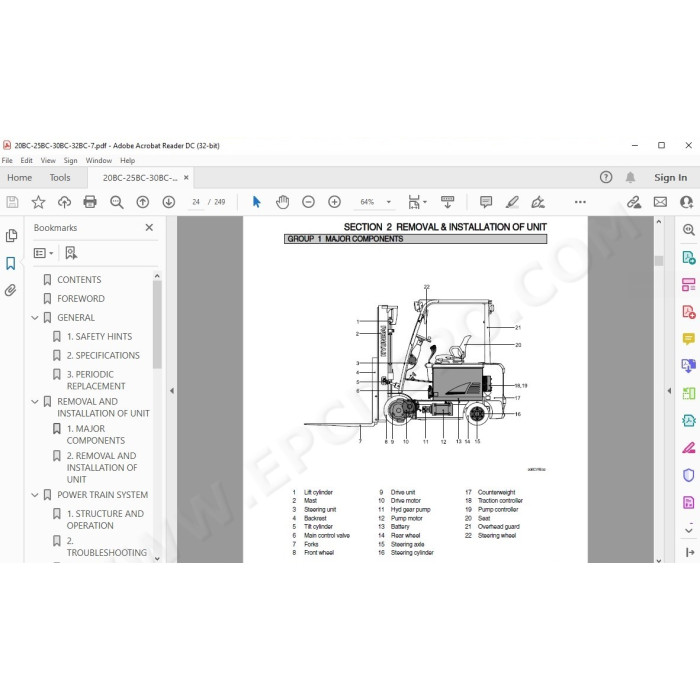Activate the Hand pan tool
This screenshot has height=700, width=700.
coord(282,202)
